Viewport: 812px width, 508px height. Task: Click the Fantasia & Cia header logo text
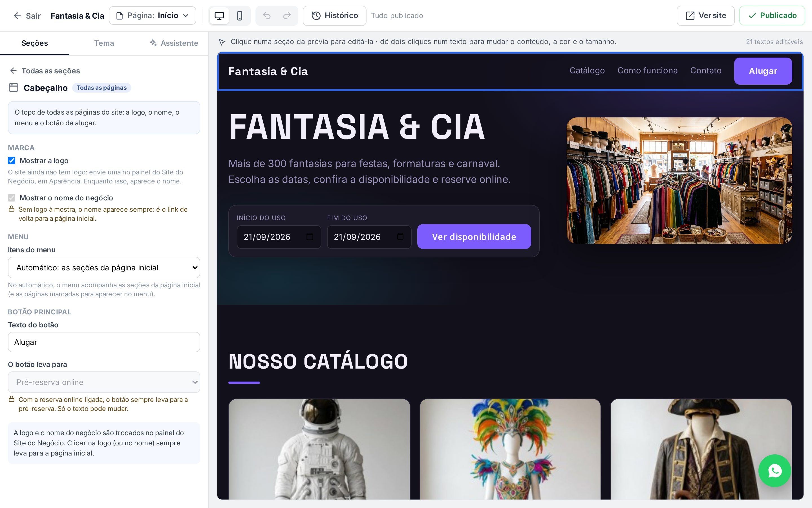[268, 71]
